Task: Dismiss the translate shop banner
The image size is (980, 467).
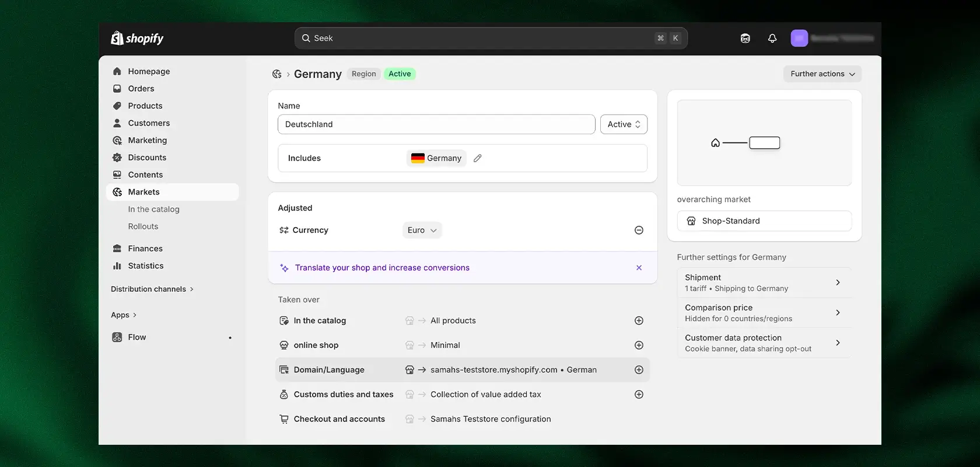Action: pos(639,267)
